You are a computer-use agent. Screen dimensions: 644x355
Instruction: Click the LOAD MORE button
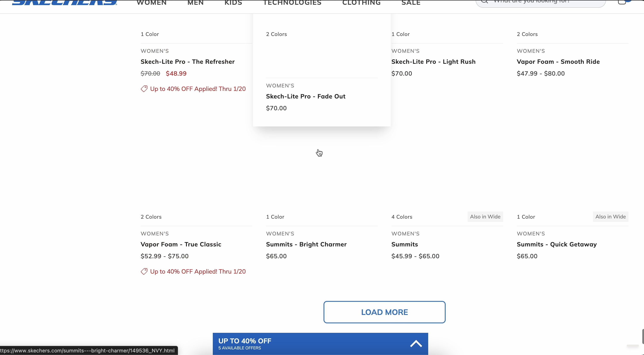(x=384, y=312)
